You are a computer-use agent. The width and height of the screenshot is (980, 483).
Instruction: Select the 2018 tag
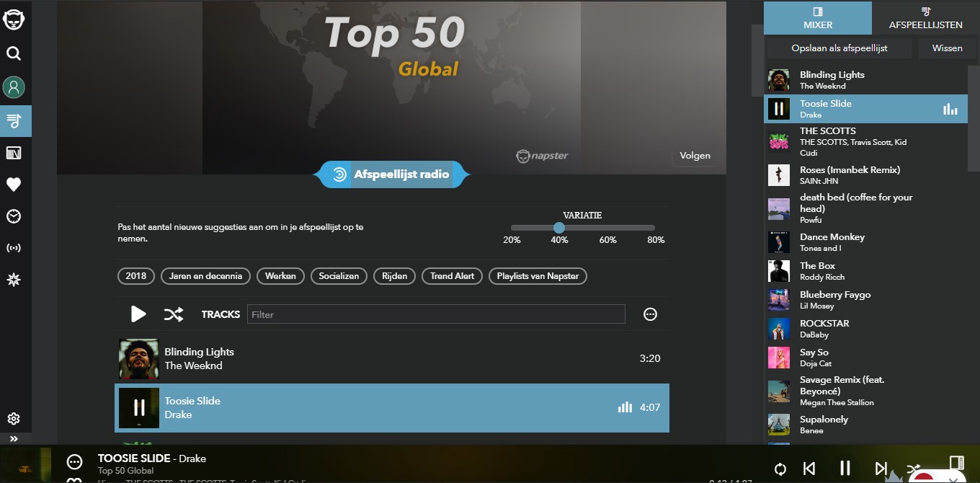(x=135, y=276)
